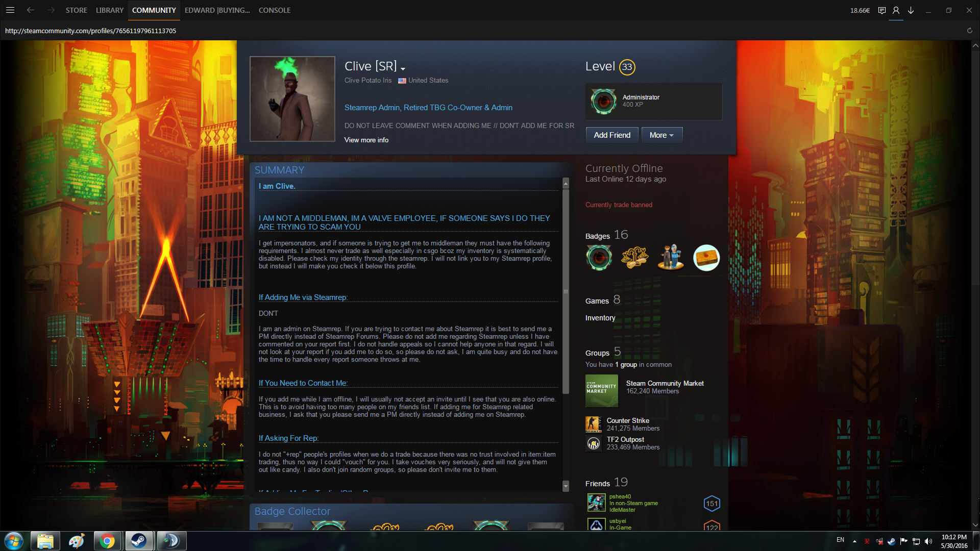Viewport: 980px width, 551px height.
Task: Click the back navigation arrow
Action: point(31,10)
